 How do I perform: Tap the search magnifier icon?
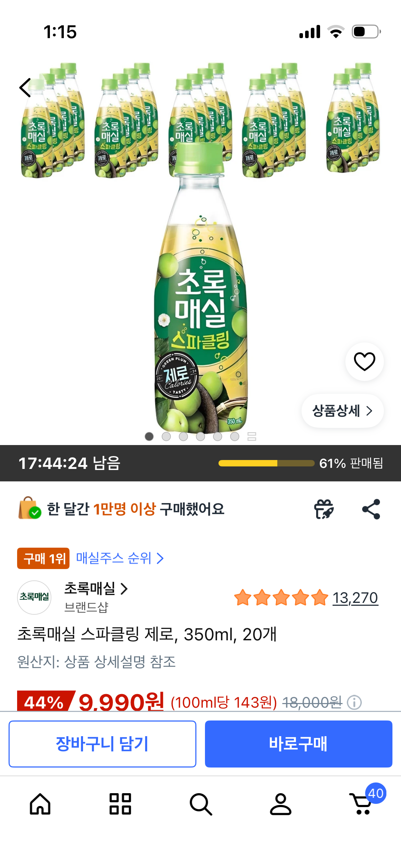pyautogui.click(x=201, y=804)
